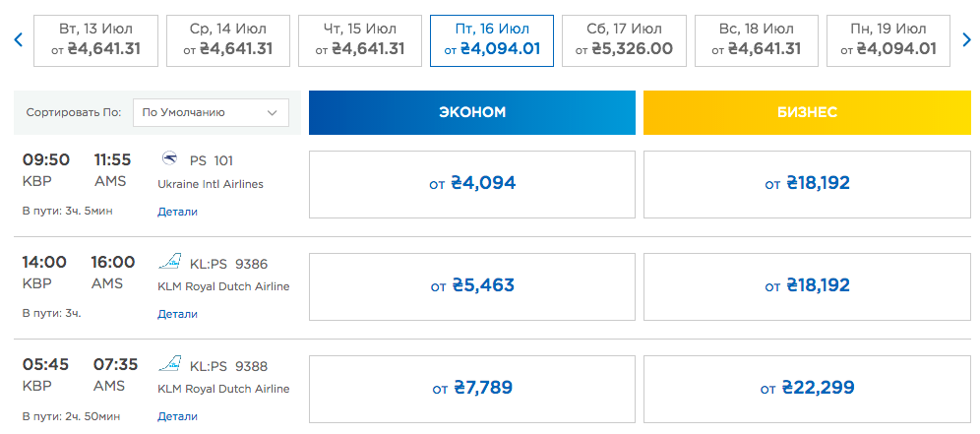Select the Thursday 15 July date tab
This screenshot has height=434, width=980.
point(359,40)
